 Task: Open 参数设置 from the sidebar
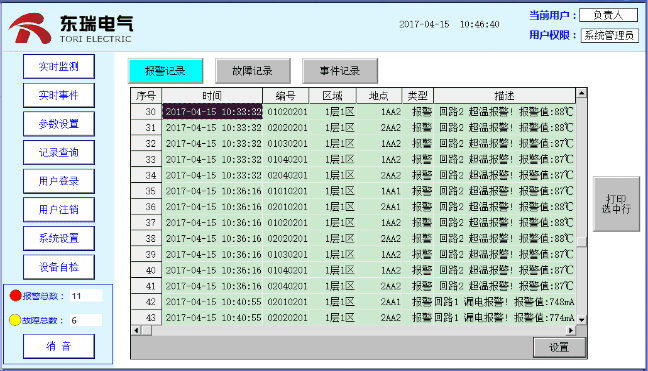[59, 124]
